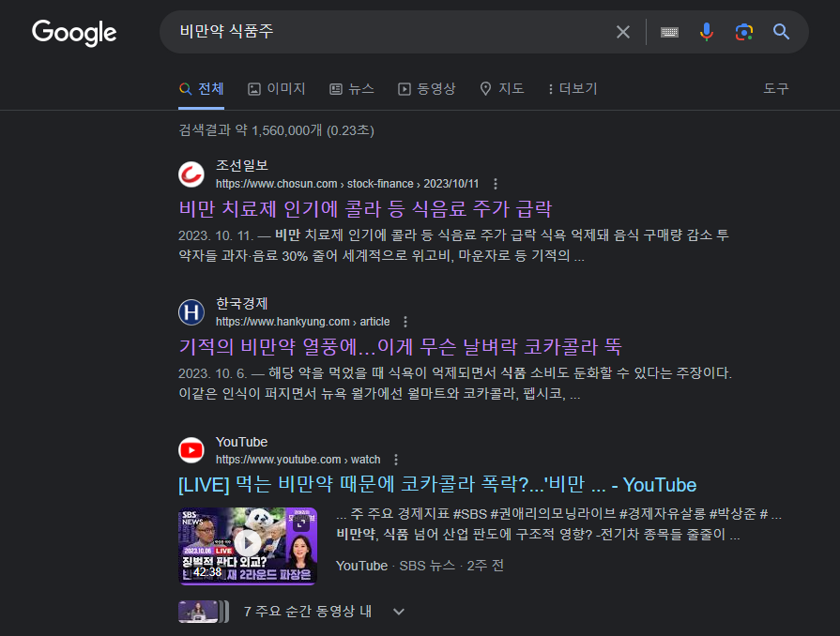The image size is (840, 636).
Task: Switch to the 이미지 tab
Action: coord(277,89)
